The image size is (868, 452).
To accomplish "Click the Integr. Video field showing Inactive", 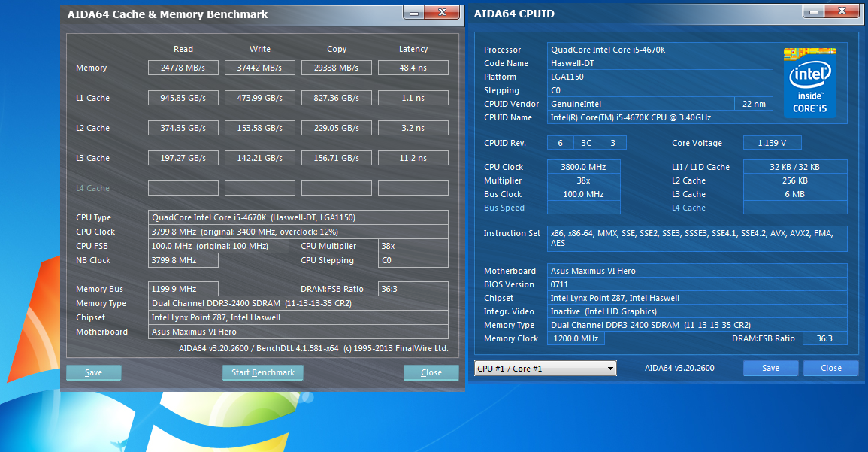I will 697,311.
